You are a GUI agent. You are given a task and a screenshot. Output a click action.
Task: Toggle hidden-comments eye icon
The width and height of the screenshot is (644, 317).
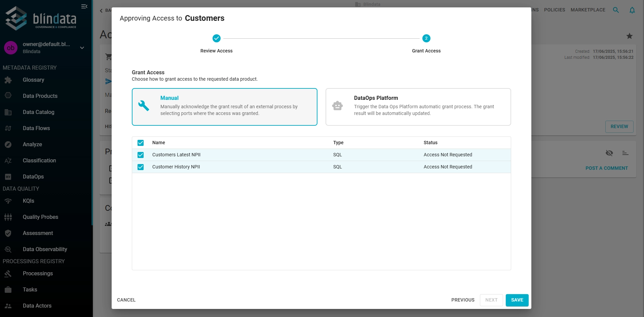point(609,153)
